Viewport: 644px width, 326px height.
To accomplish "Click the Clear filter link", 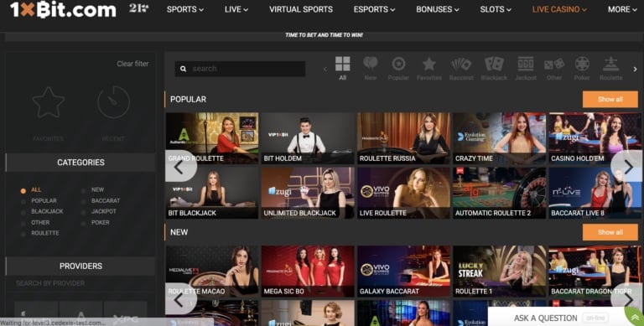I will tap(132, 64).
